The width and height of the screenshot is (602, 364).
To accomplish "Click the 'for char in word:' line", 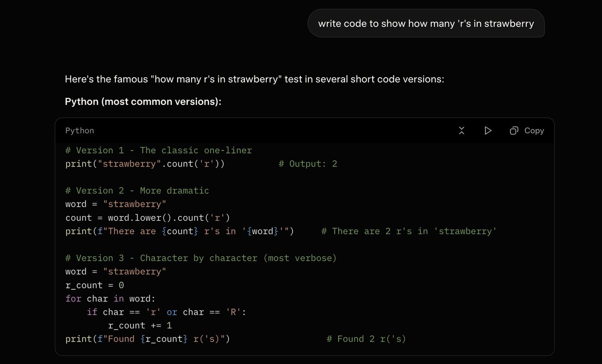I will (x=110, y=299).
